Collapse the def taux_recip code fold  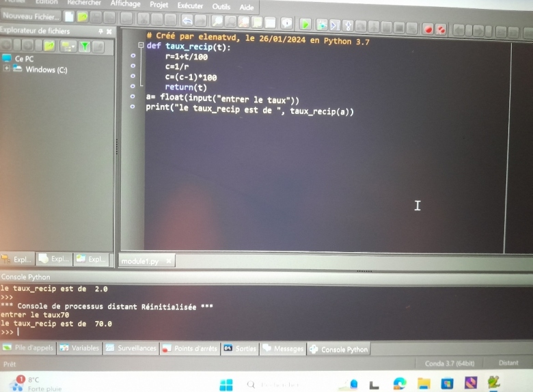(141, 46)
